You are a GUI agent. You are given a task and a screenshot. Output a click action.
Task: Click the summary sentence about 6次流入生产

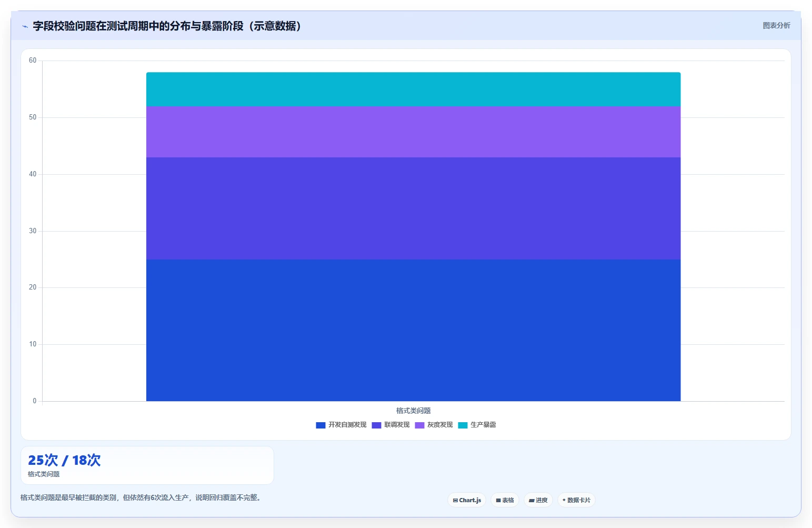(141, 497)
